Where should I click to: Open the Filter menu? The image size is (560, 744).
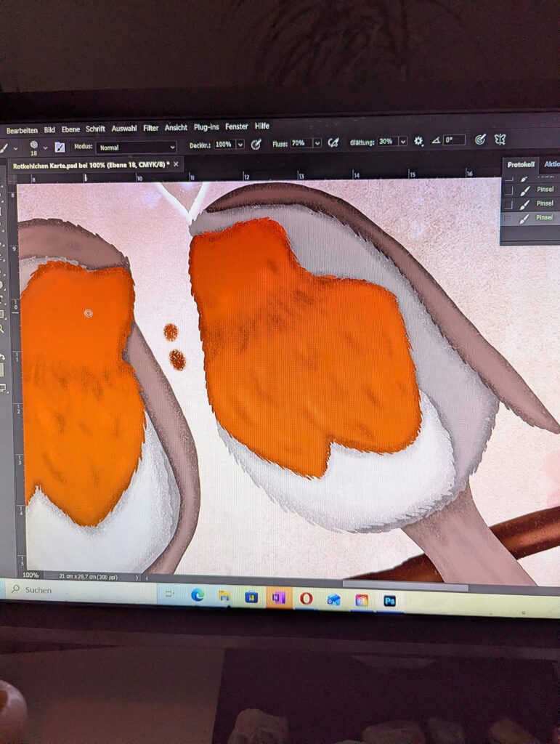click(x=150, y=128)
